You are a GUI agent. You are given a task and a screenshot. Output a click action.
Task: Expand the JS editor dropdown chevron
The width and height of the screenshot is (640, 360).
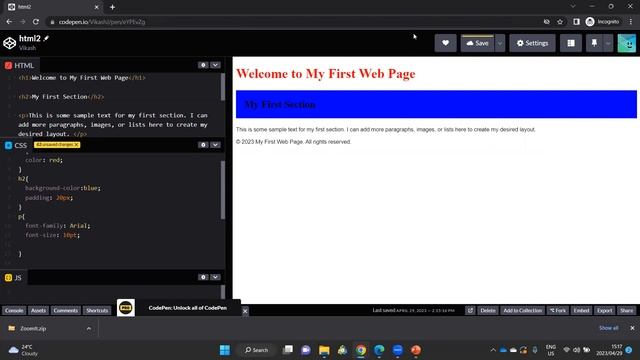coord(215,277)
